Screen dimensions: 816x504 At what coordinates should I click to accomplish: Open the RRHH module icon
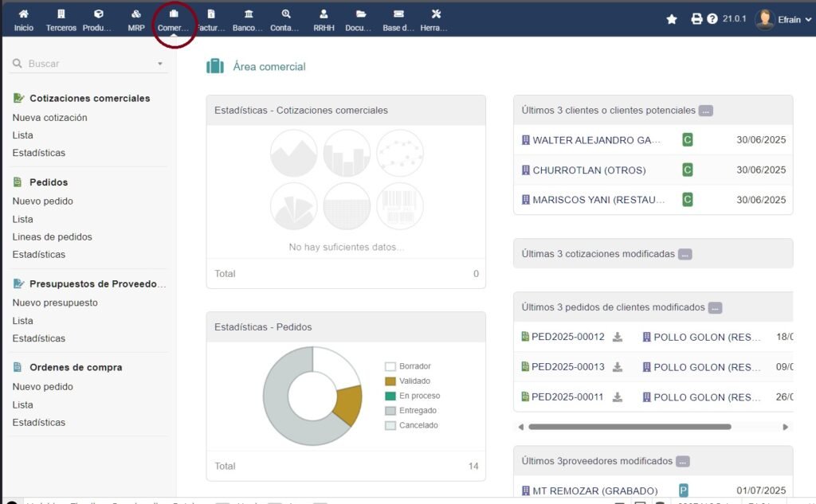[x=324, y=14]
